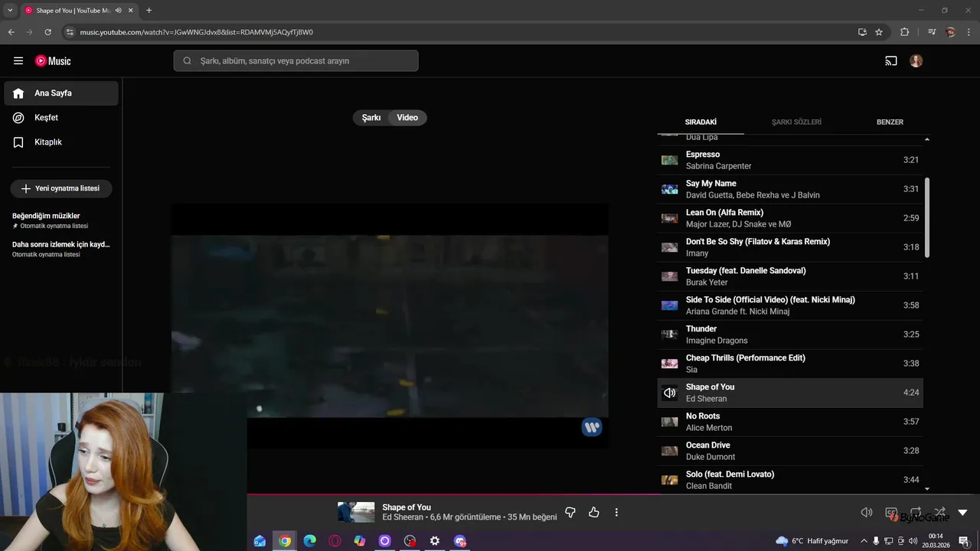Open Kitaplık in the sidebar

coord(61,142)
